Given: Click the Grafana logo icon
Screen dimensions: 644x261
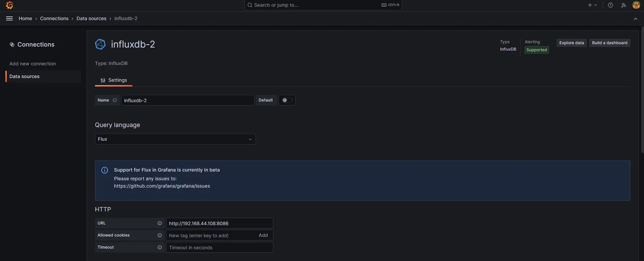Looking at the screenshot, I should (9, 5).
